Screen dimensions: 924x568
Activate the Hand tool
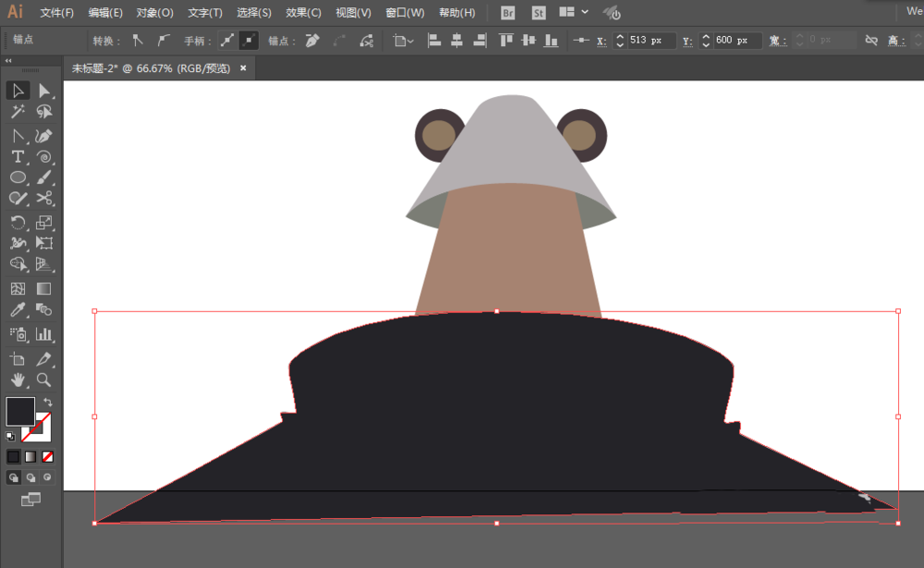point(18,380)
